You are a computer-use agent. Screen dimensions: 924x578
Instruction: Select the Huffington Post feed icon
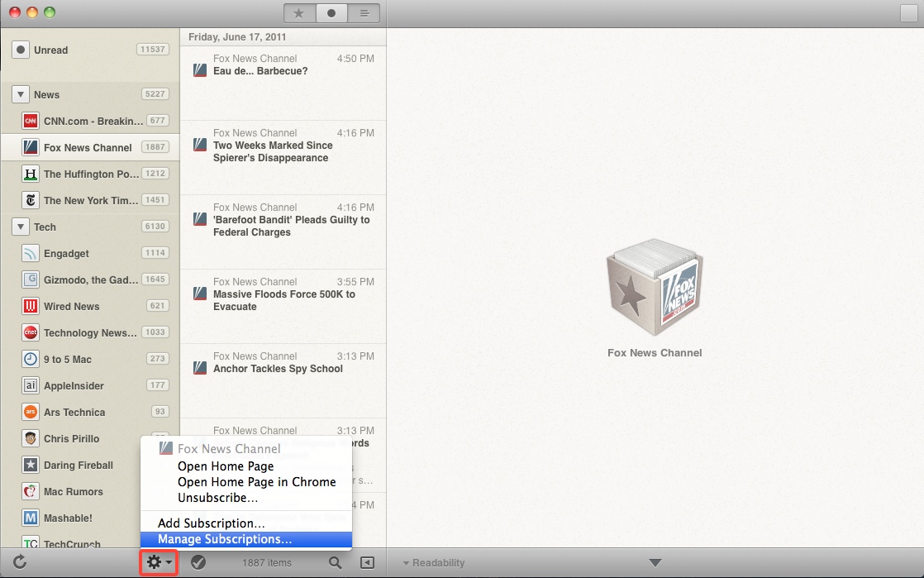tap(30, 174)
